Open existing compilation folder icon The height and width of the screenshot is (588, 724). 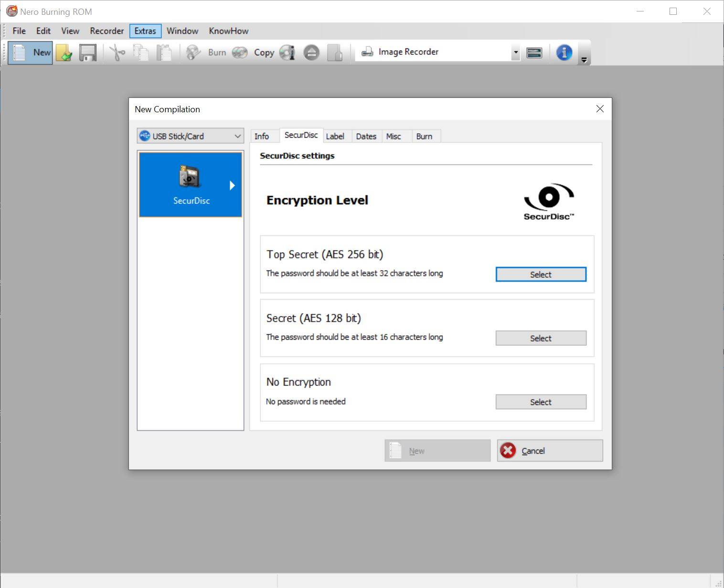64,53
